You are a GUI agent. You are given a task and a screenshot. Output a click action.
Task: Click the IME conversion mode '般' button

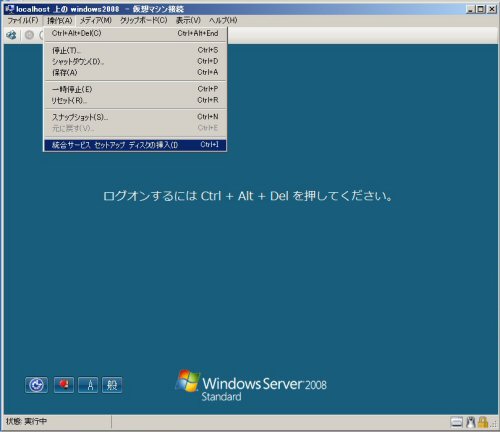pos(112,385)
